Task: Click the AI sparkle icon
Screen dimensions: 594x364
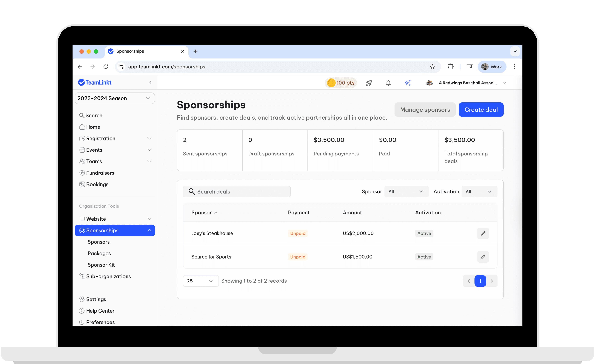Action: coord(408,83)
